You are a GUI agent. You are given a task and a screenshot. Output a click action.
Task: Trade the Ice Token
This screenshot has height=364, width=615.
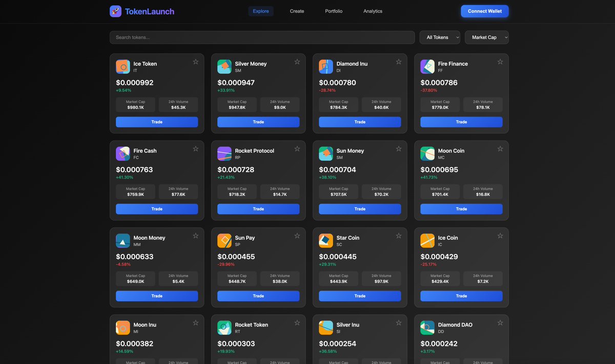coord(157,122)
